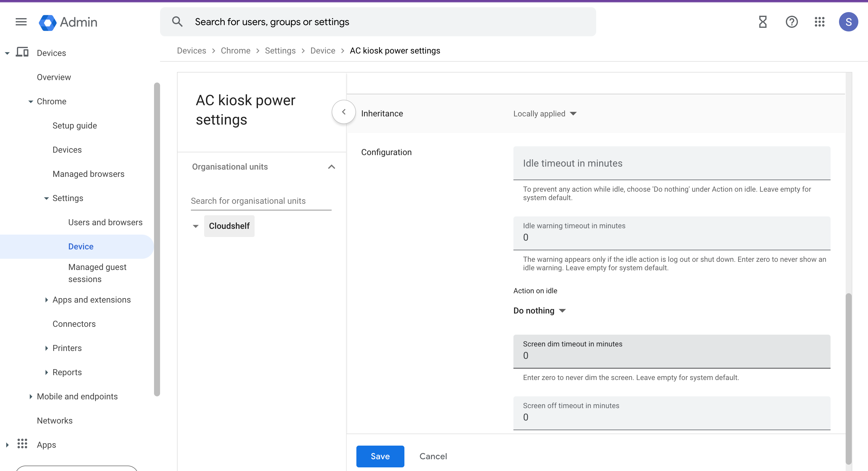Screen dimensions: 868x471
Task: Expand the Apps sidebar section arrow
Action: tap(7, 445)
